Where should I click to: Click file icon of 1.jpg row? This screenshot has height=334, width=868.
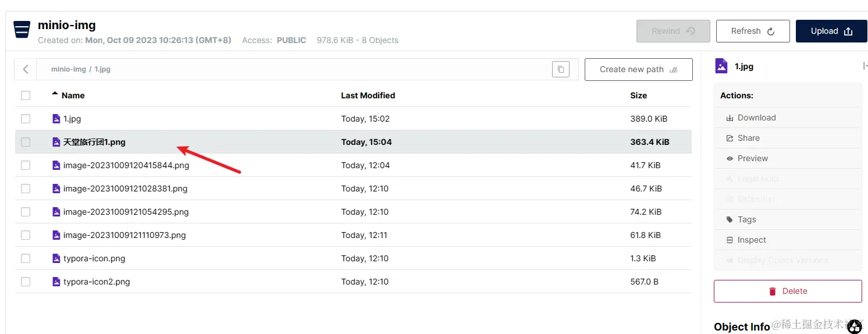(x=56, y=119)
